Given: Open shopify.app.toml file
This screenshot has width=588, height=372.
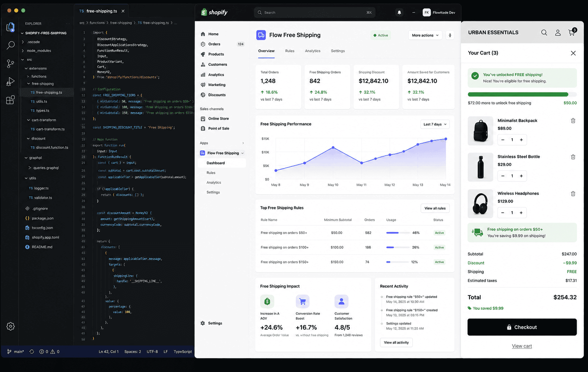Looking at the screenshot, I should click(42, 237).
